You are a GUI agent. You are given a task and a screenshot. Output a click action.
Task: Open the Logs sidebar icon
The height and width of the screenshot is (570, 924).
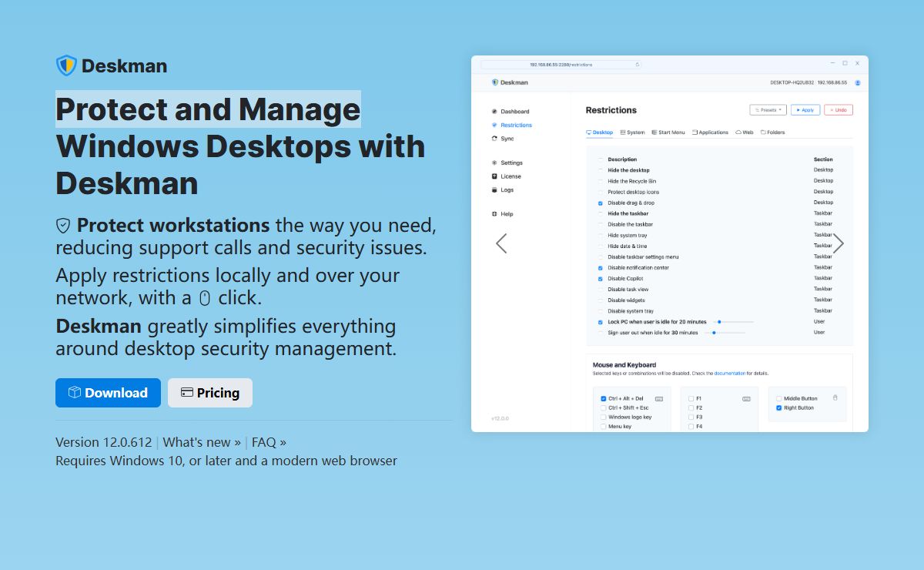[494, 190]
